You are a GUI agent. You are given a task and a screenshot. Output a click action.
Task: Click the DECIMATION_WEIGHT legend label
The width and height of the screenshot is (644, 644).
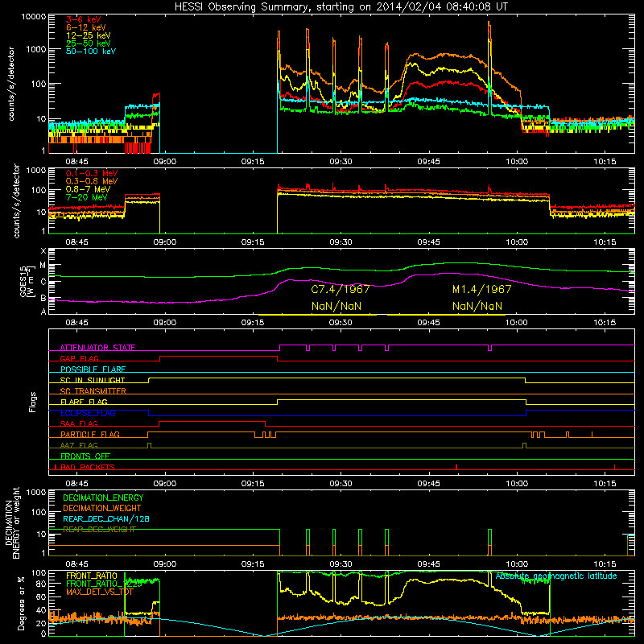click(102, 508)
